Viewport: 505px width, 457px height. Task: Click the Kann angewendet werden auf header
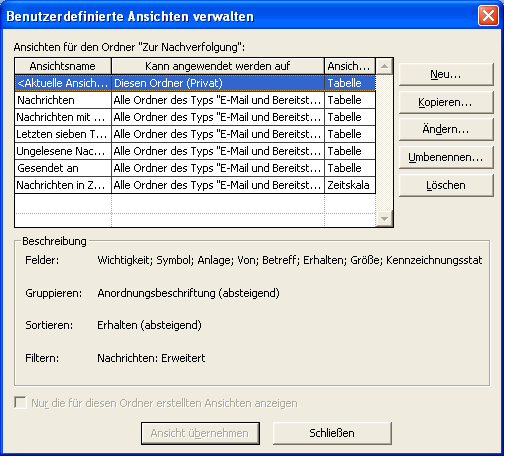218,66
